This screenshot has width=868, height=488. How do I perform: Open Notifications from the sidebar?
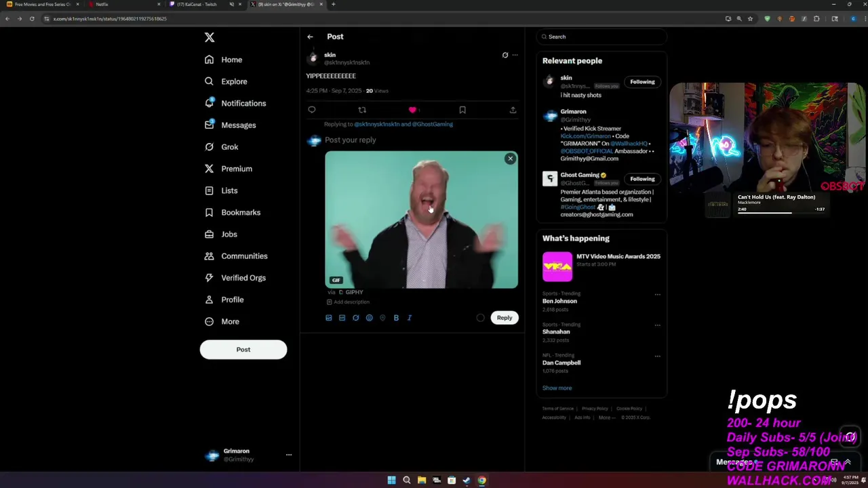pyautogui.click(x=235, y=103)
